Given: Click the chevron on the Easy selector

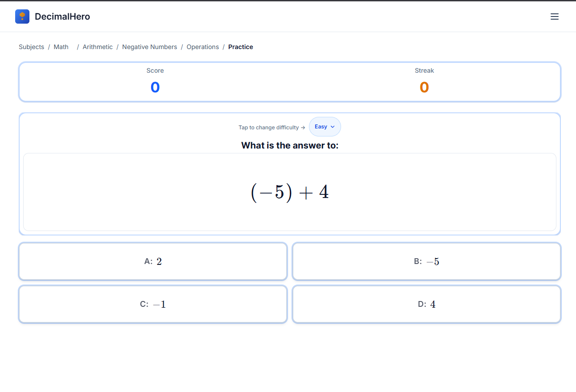Looking at the screenshot, I should coord(333,127).
